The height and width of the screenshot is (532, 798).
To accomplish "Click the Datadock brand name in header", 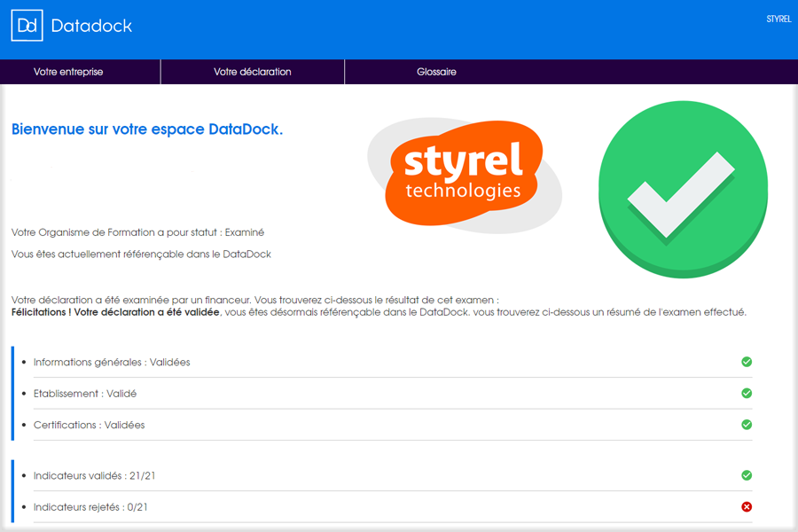I will click(x=91, y=26).
